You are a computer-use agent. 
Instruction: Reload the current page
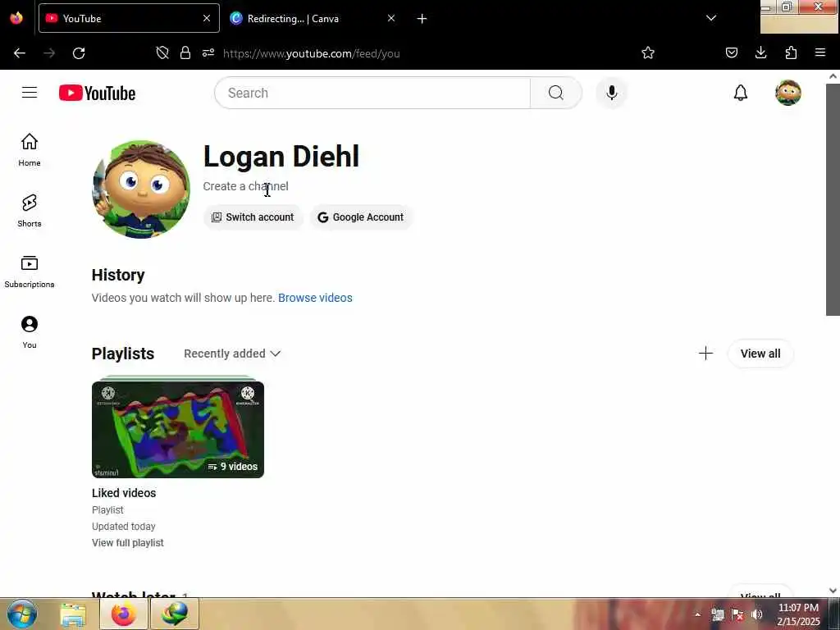point(79,53)
